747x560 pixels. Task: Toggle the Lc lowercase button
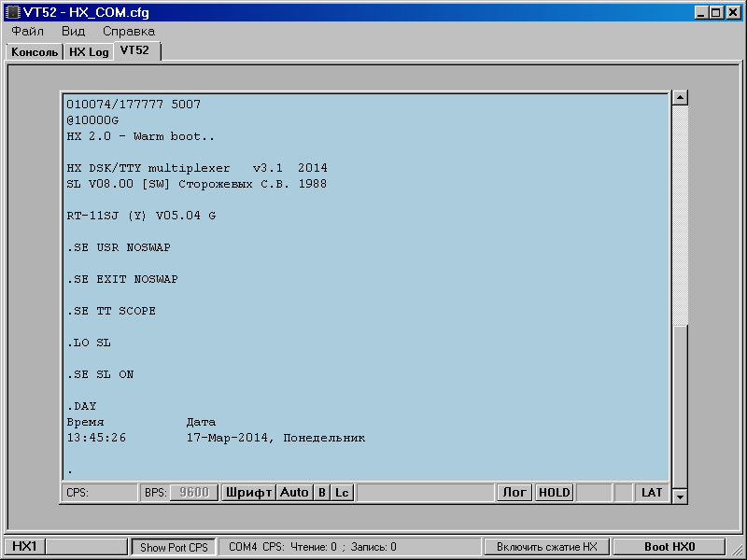[x=342, y=492]
